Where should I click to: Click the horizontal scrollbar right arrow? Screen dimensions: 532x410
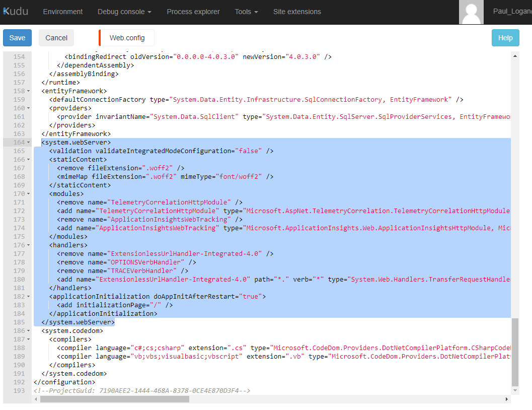point(506,399)
